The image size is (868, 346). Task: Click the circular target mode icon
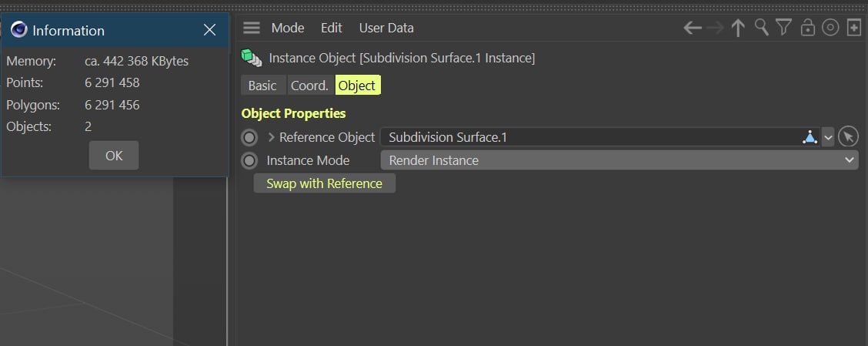point(830,27)
